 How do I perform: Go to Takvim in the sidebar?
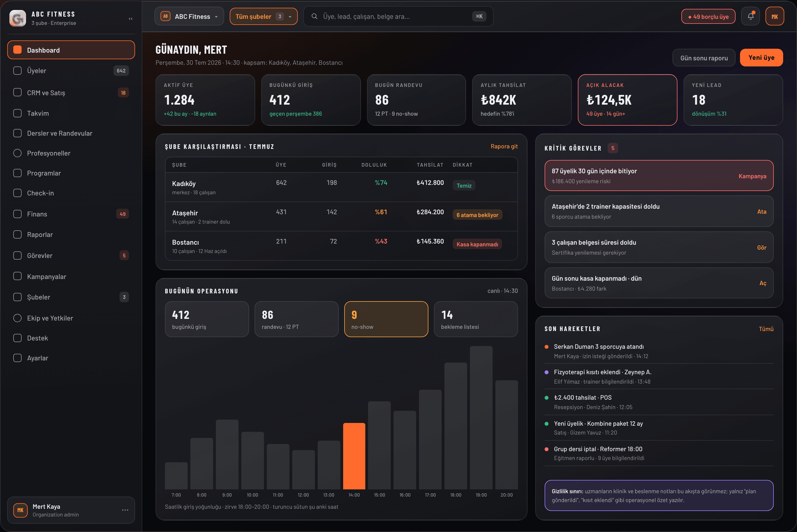pyautogui.click(x=71, y=113)
